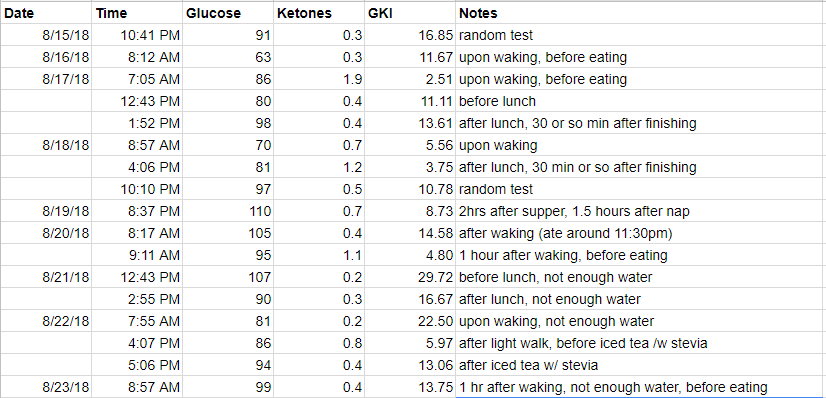Select the date cell 8/19/18
This screenshot has width=826, height=398.
tap(46, 211)
